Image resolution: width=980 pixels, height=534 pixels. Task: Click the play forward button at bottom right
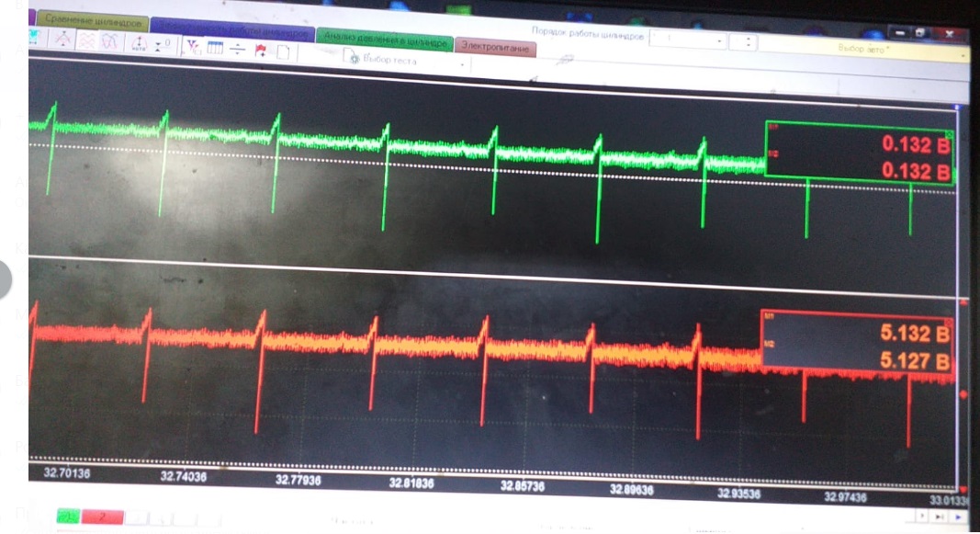(959, 517)
